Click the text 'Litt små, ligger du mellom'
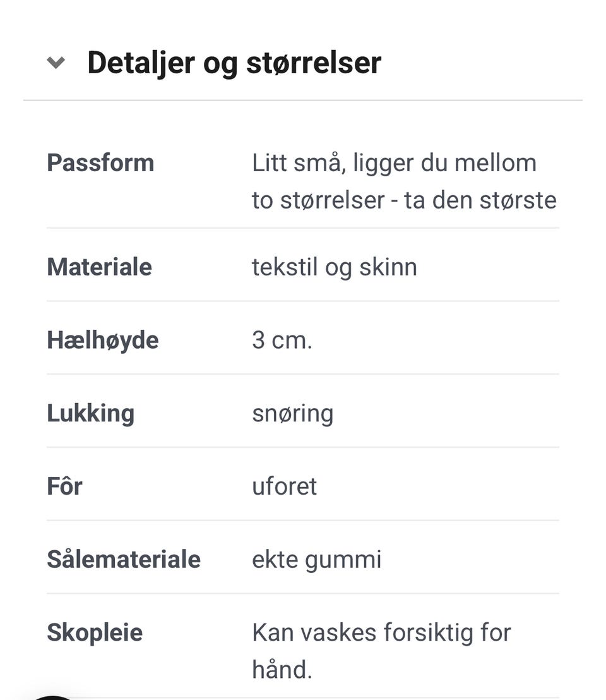This screenshot has height=700, width=606. pyautogui.click(x=394, y=163)
